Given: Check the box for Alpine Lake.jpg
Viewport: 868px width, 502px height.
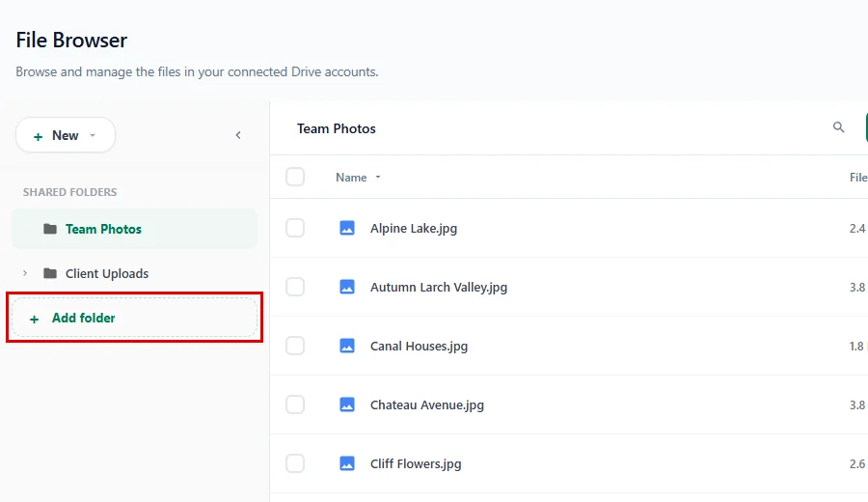Looking at the screenshot, I should click(x=295, y=228).
